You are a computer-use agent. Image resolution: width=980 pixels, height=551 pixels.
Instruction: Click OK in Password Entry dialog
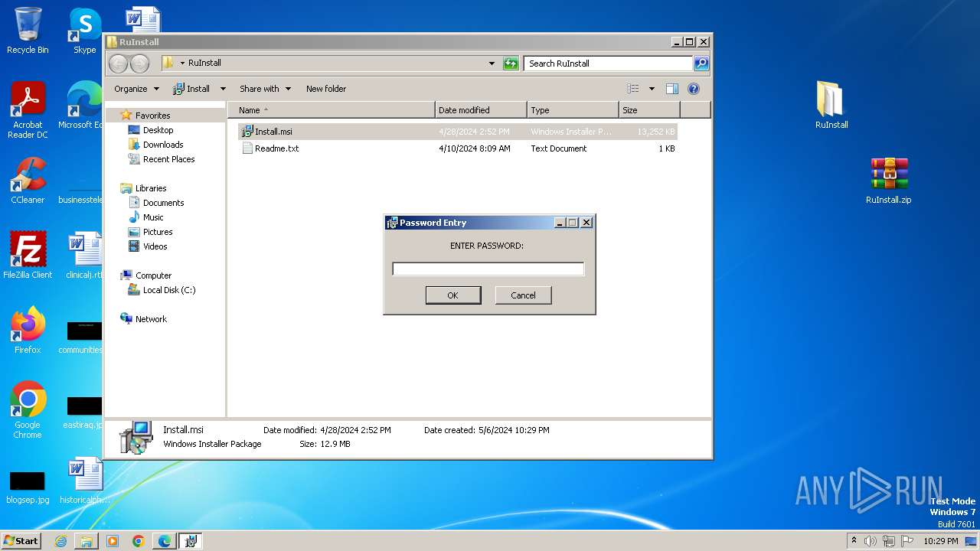click(453, 295)
